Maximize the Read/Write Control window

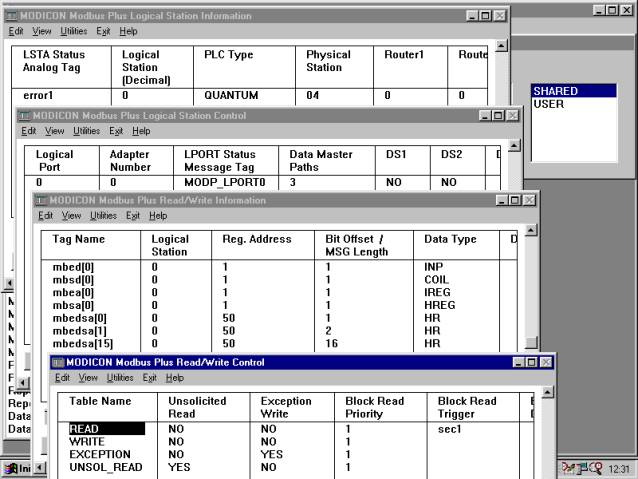click(x=531, y=362)
